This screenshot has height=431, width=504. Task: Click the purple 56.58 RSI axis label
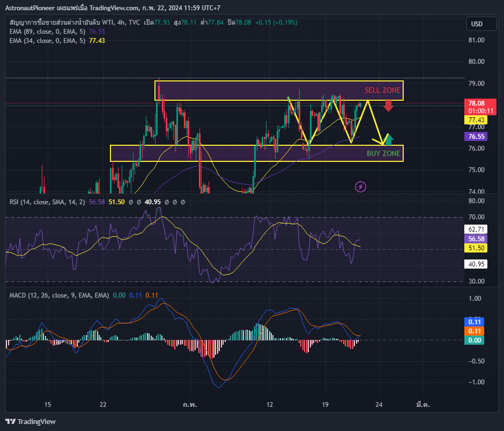tap(476, 239)
